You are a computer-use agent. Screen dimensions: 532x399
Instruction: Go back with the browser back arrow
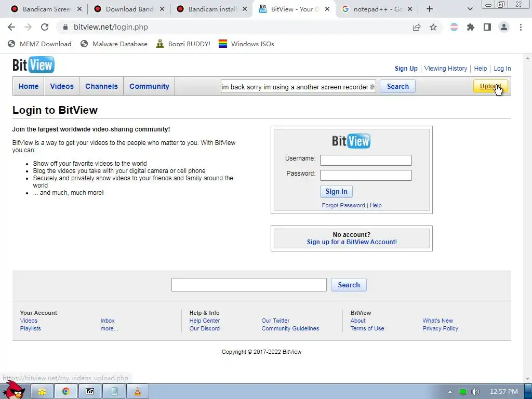pos(11,27)
